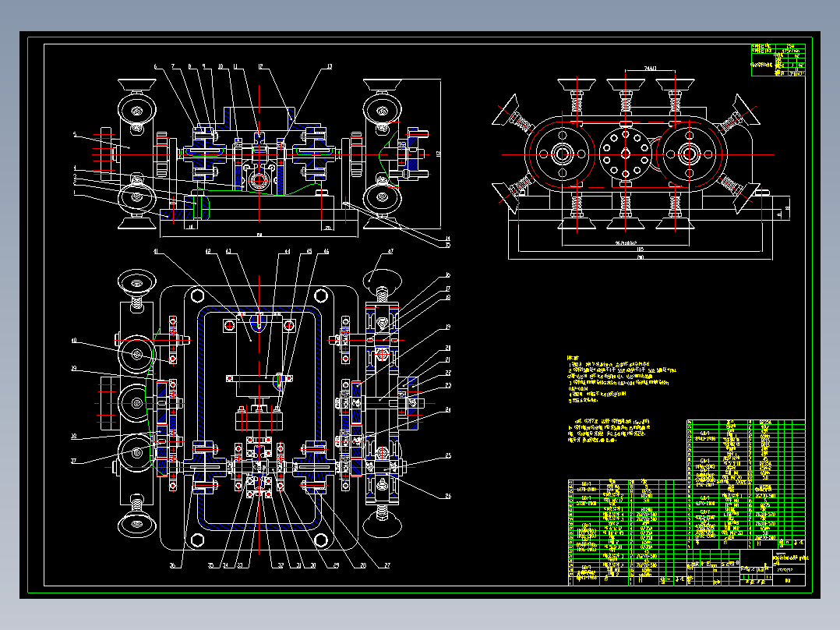Image resolution: width=840 pixels, height=630 pixels.
Task: Click part callout number 40
Action: tap(74, 341)
